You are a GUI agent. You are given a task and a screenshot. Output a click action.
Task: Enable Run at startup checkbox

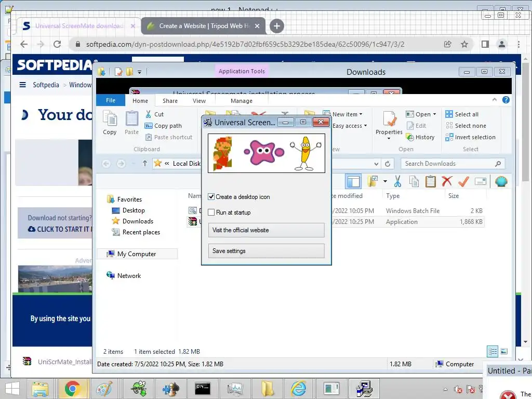(211, 212)
